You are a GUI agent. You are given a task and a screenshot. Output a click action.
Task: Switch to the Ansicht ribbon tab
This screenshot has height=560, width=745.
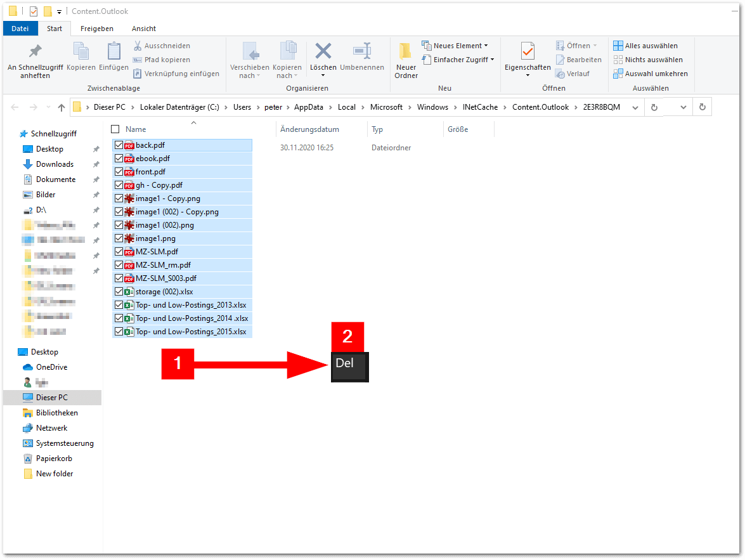[144, 29]
